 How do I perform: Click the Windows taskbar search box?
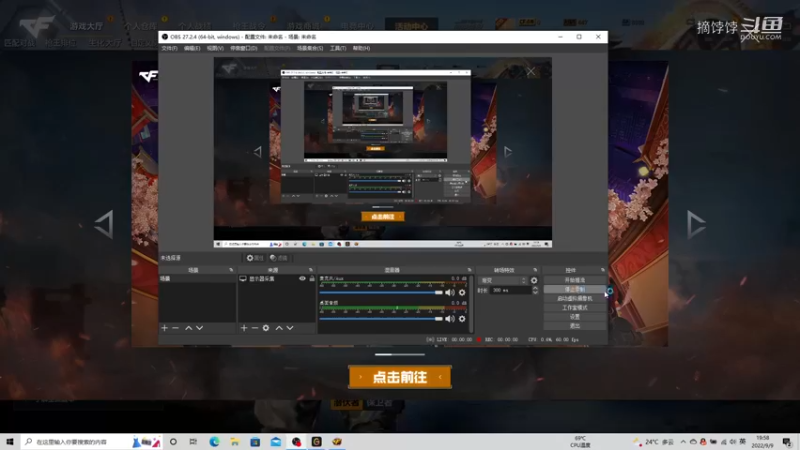tap(92, 442)
